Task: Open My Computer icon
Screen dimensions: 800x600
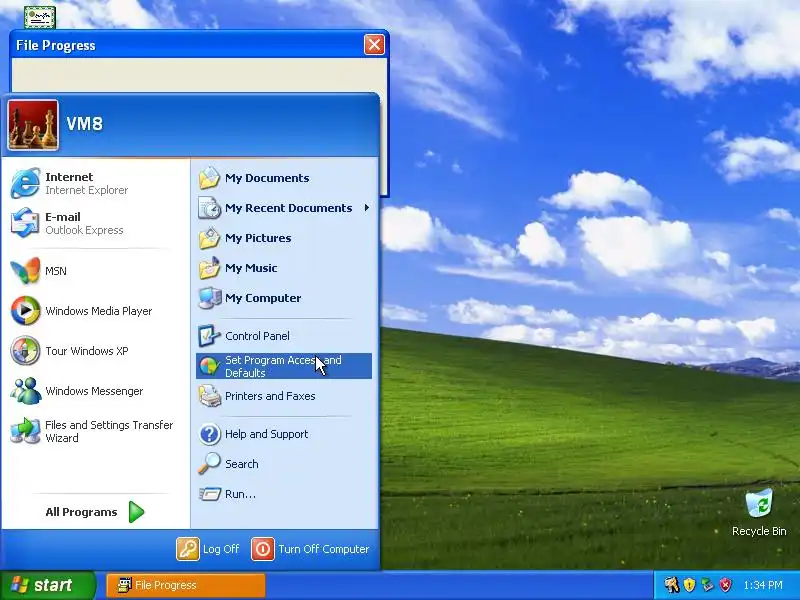Action: tap(209, 298)
